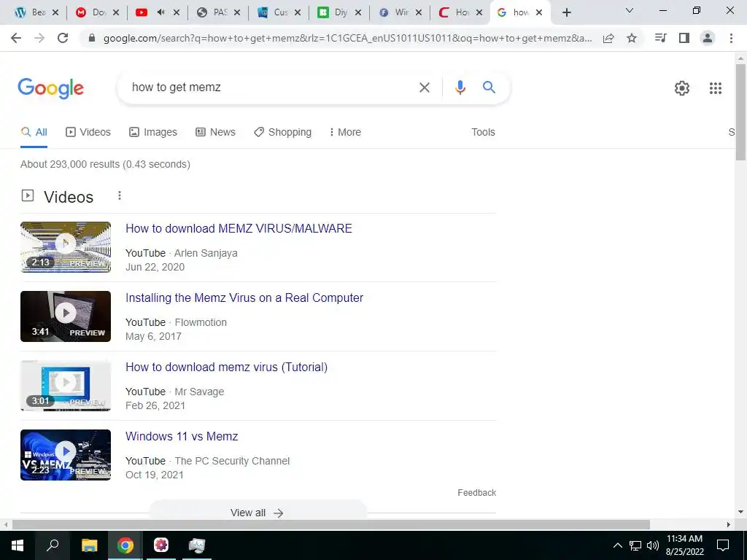Open Windows 11 vs Memz video link

[182, 437]
